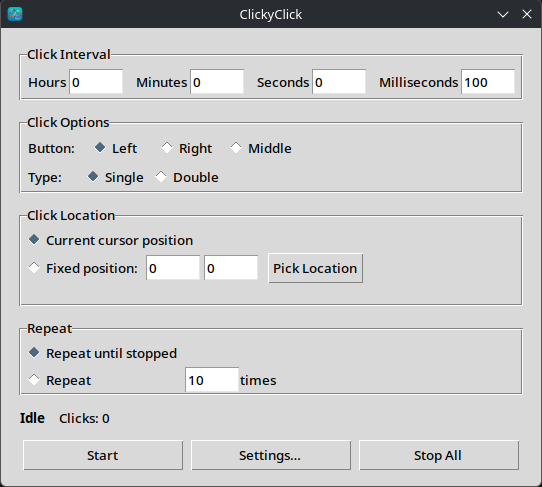Screen dimensions: 542x487
Task: Click the Minutes input field
Action: point(217,82)
